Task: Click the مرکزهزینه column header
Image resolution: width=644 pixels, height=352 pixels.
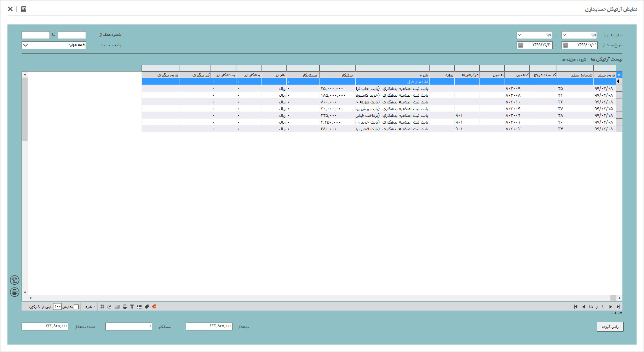Action: pos(467,75)
